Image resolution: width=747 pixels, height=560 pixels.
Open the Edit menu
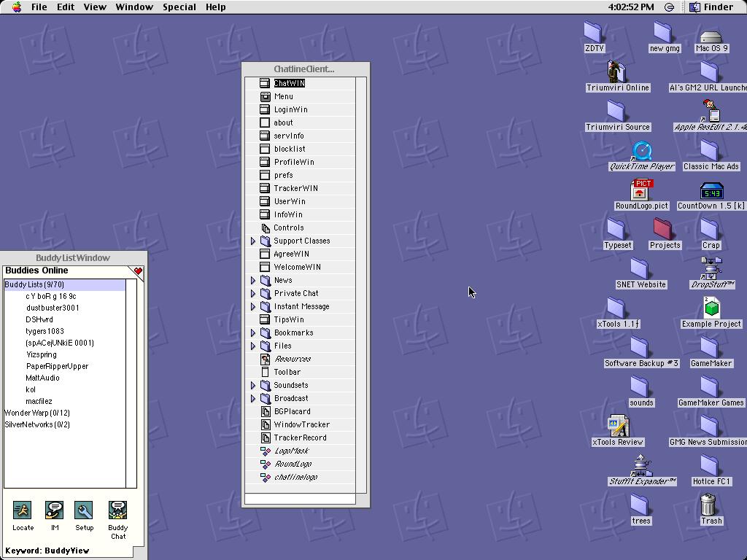click(x=66, y=7)
